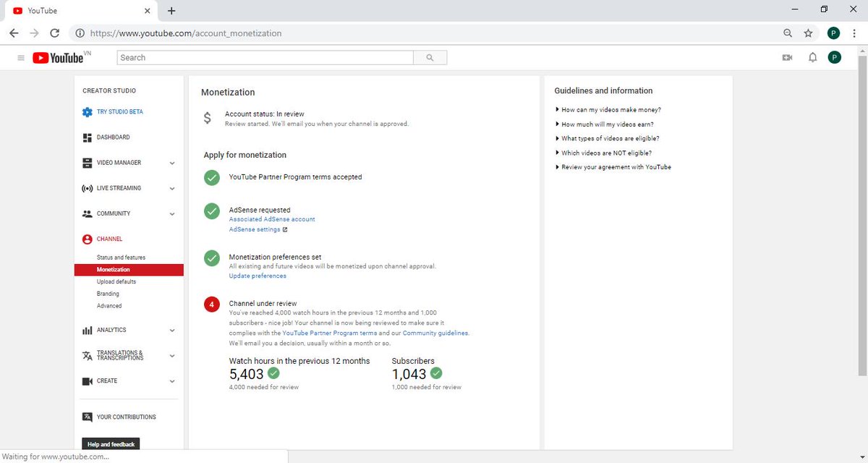Open the create video camera icon
Image resolution: width=868 pixels, height=463 pixels.
pos(788,58)
